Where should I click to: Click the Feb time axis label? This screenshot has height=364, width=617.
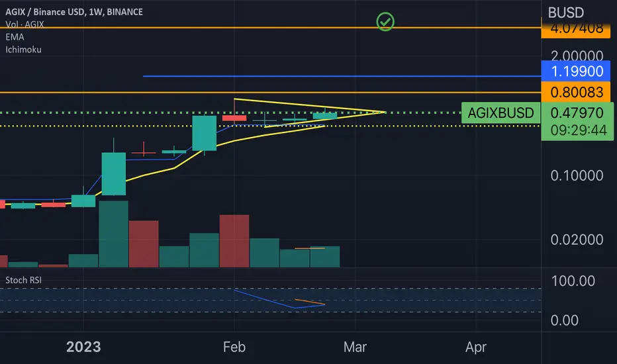coord(234,347)
